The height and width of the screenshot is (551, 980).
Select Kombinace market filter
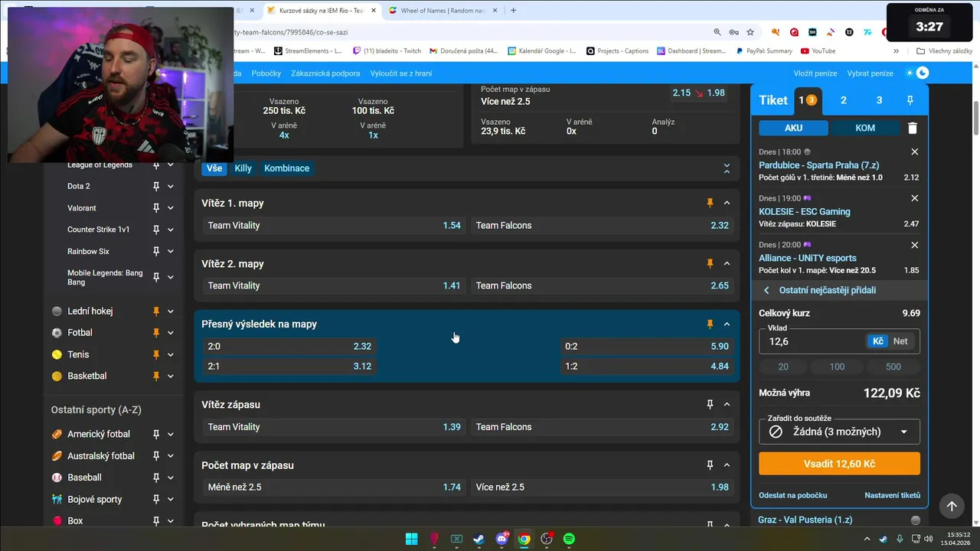[287, 168]
